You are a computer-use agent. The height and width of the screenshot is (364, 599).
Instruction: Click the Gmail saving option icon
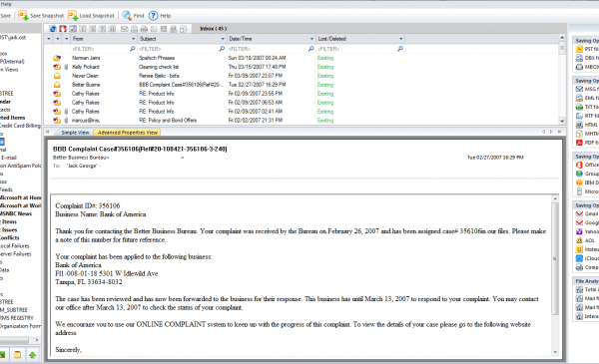[579, 213]
